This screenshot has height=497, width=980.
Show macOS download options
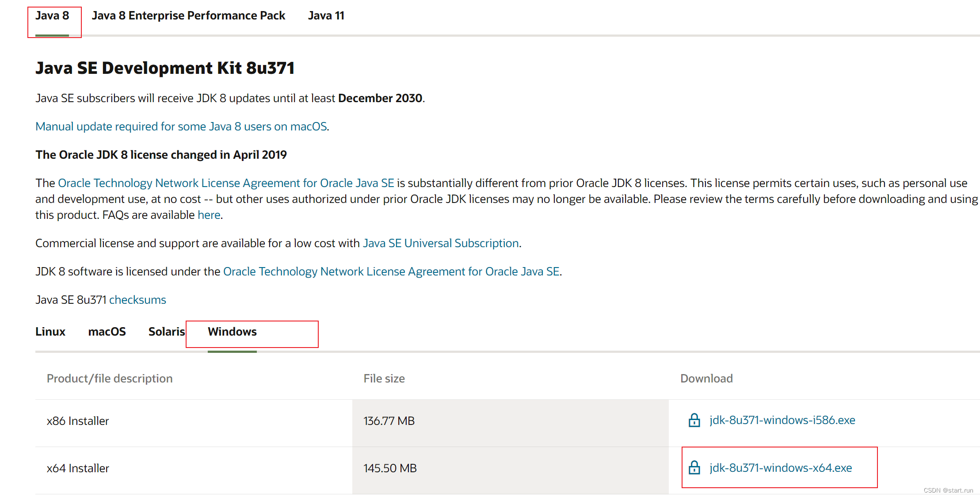pos(107,332)
